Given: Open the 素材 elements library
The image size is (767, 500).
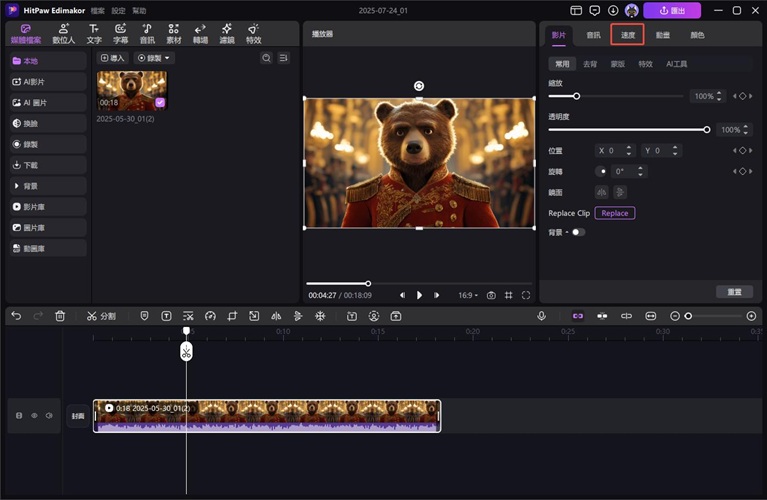Looking at the screenshot, I should 174,34.
